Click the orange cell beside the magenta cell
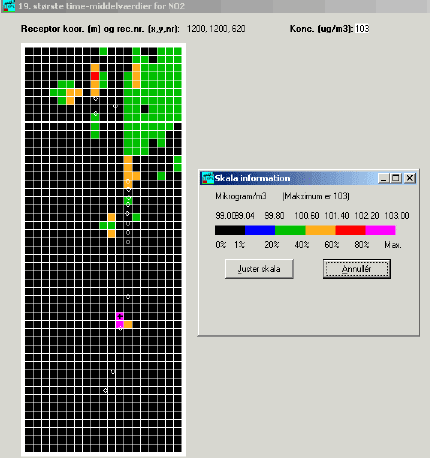Screen dimensions: 431x458 coord(128,324)
